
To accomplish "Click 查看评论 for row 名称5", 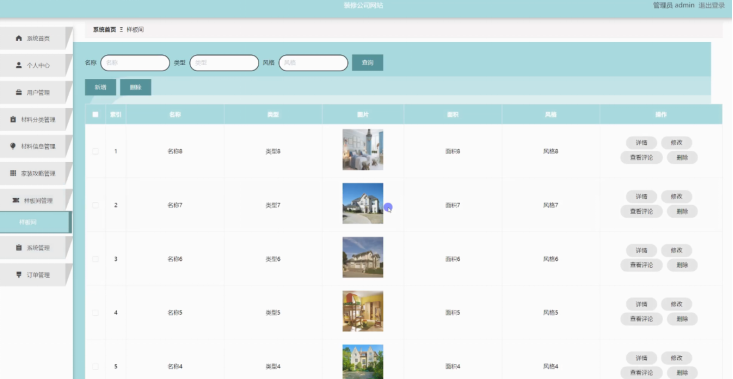I will 641,319.
